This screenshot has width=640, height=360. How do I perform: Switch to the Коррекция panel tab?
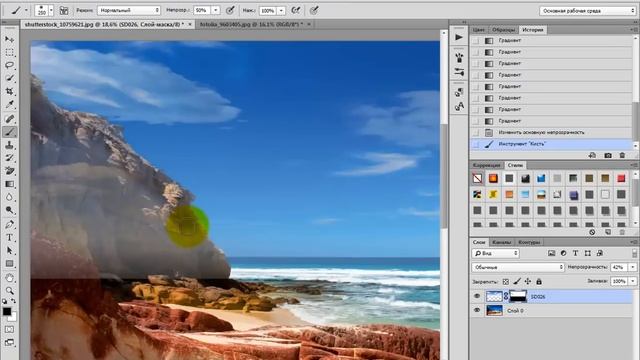[487, 165]
